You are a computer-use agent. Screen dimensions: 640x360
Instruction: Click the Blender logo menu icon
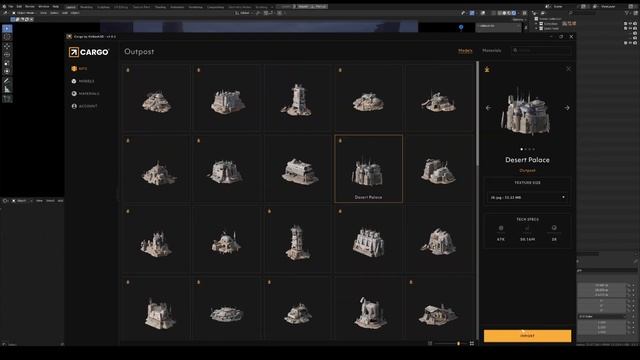click(4, 7)
